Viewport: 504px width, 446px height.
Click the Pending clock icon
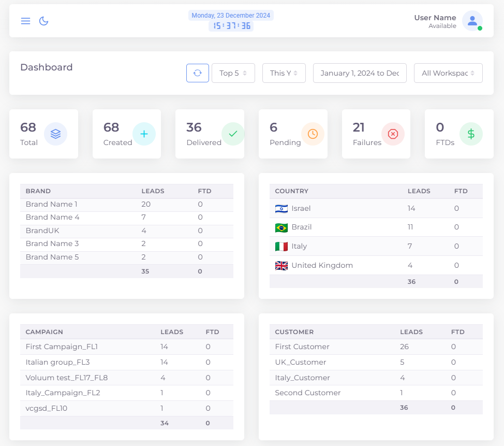(x=313, y=134)
